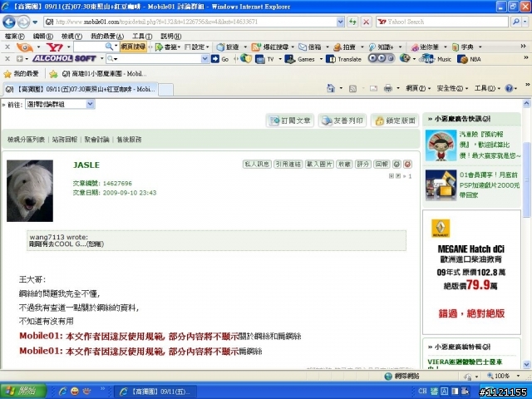Open the 知識+ toolbar icon

coord(381,47)
